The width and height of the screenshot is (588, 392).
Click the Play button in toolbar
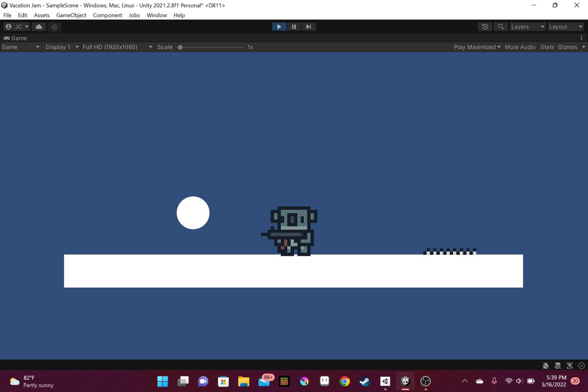(279, 26)
